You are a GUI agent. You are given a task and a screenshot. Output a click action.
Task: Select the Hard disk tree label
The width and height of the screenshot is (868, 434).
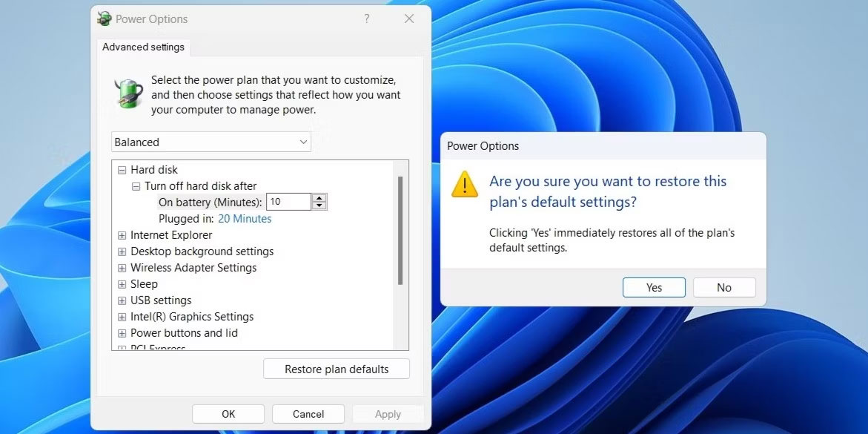[154, 170]
